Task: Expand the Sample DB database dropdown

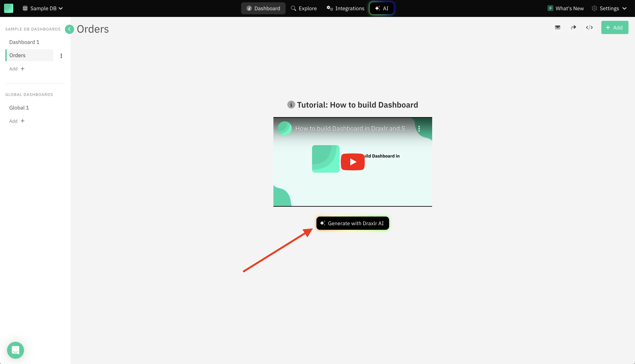Action: [43, 8]
